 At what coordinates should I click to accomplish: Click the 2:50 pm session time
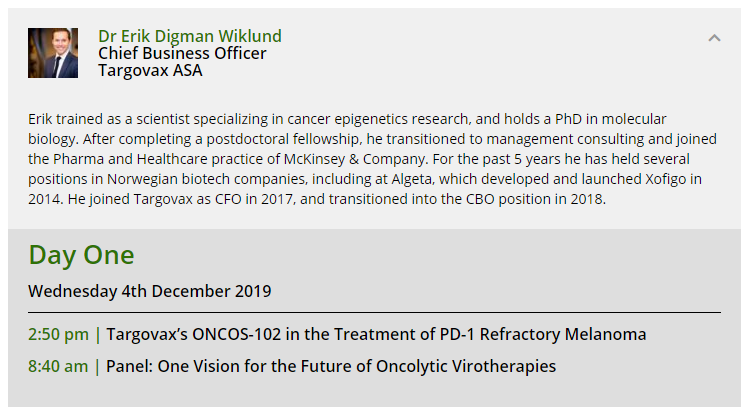coord(58,334)
